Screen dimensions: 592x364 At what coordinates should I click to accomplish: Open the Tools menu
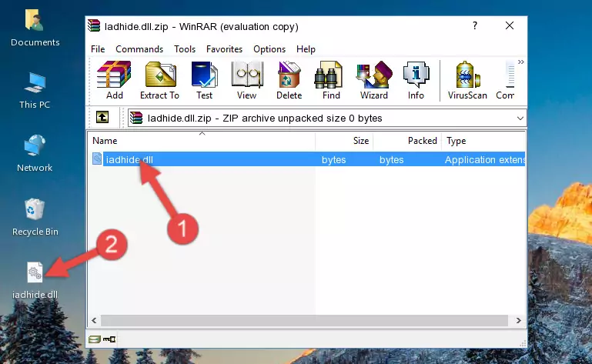[185, 49]
